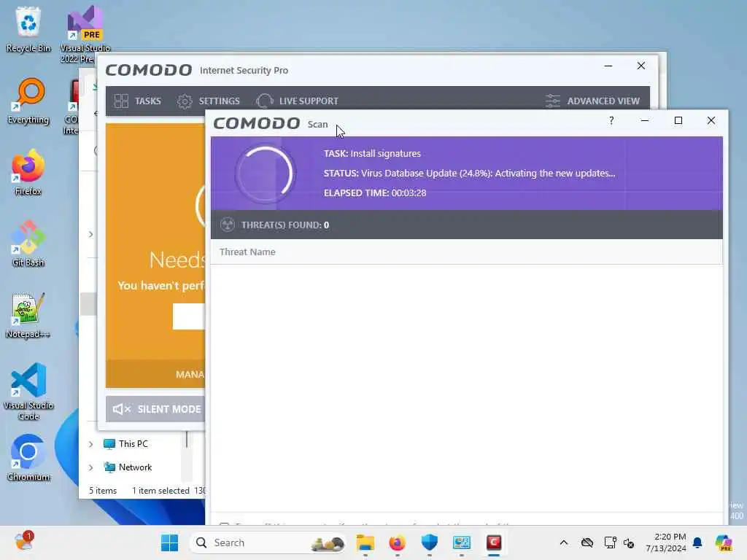The image size is (747, 560).
Task: Click the Live Support headset icon
Action: [264, 101]
